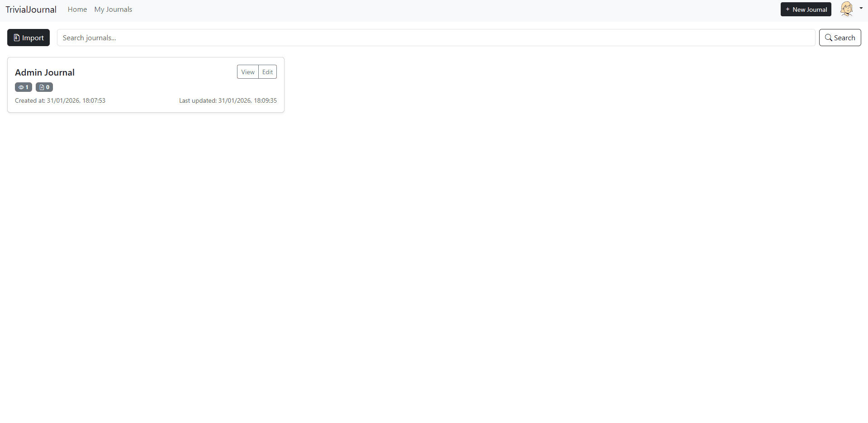Open the user avatar profile menu
868x423 pixels.
coord(846,9)
